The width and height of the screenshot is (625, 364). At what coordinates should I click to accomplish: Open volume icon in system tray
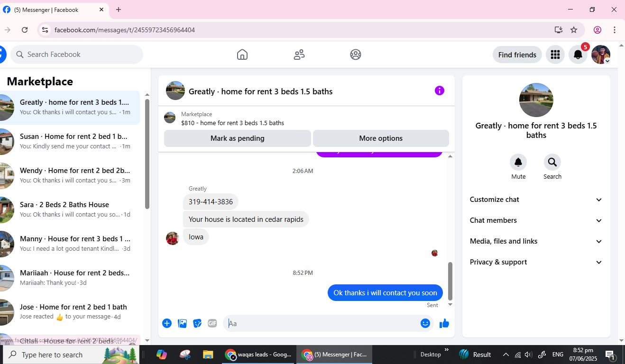click(x=528, y=355)
